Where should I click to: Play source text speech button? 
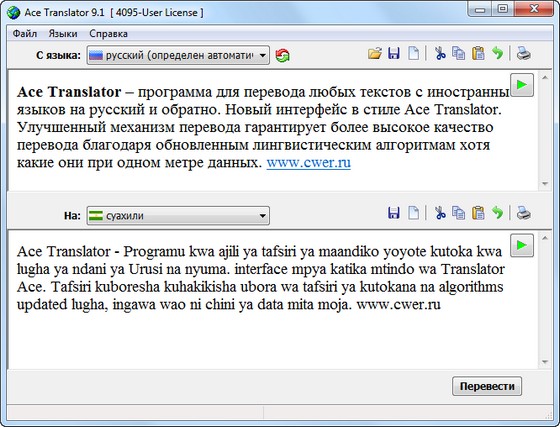tap(522, 85)
